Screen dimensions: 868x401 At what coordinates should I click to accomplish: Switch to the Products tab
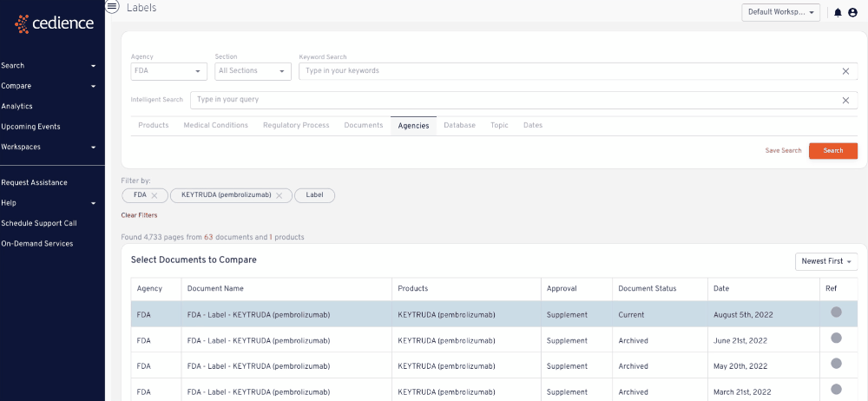click(154, 126)
